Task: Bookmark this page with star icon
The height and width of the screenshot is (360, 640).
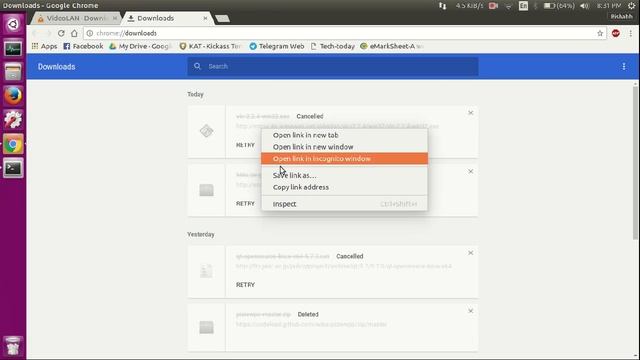Action: pyautogui.click(x=600, y=33)
